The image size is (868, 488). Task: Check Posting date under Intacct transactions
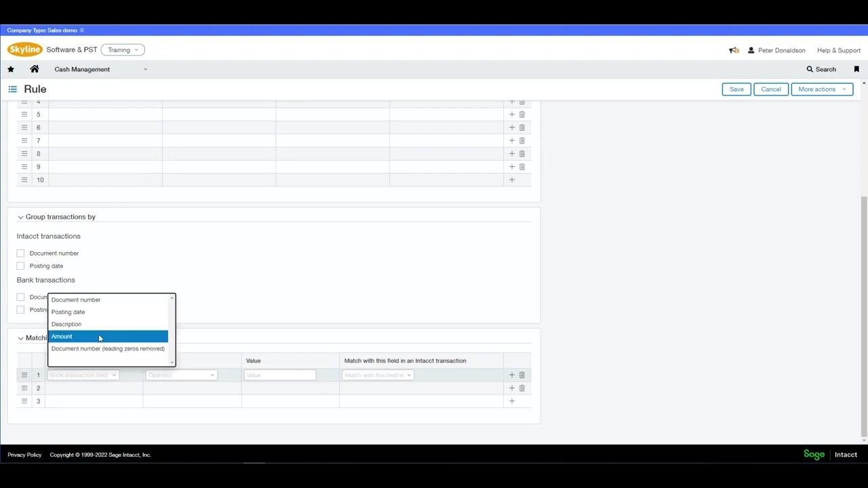click(x=20, y=266)
